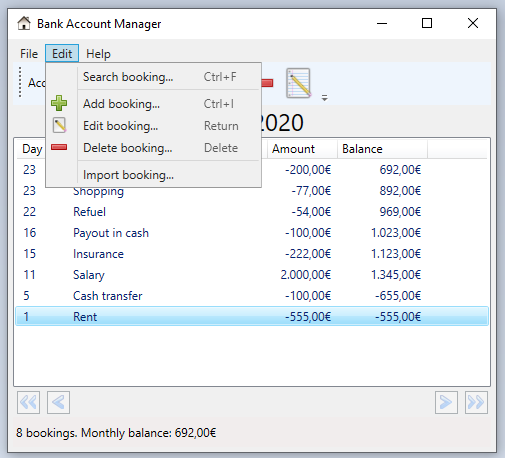
Task: Open the Help menu
Action: point(98,54)
